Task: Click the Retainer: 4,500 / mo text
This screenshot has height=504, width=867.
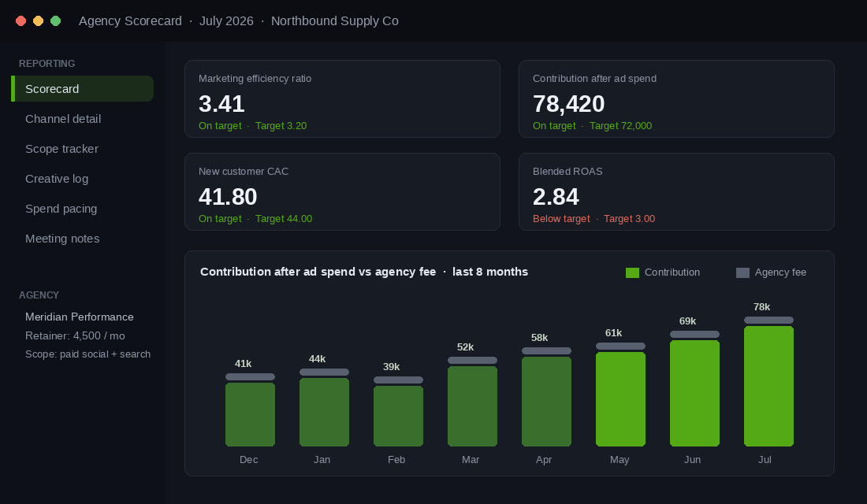Action: tap(75, 335)
